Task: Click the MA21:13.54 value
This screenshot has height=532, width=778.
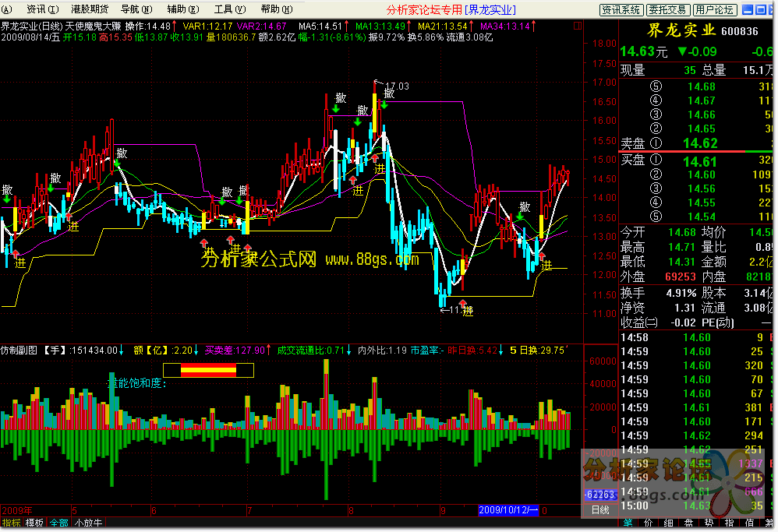Action: click(x=443, y=26)
